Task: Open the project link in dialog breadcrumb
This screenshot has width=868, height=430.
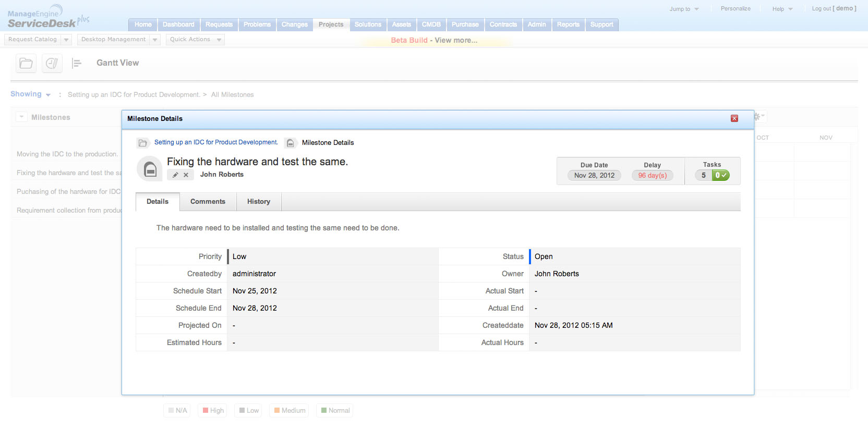Action: [216, 142]
